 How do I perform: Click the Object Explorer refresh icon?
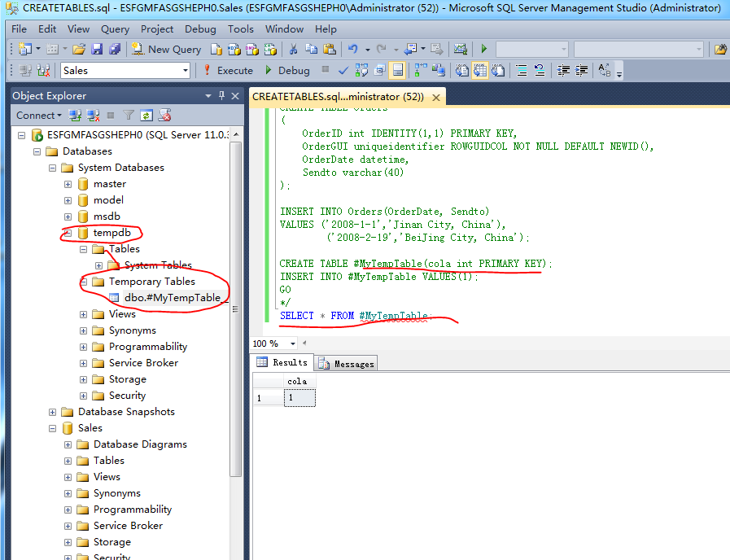146,115
